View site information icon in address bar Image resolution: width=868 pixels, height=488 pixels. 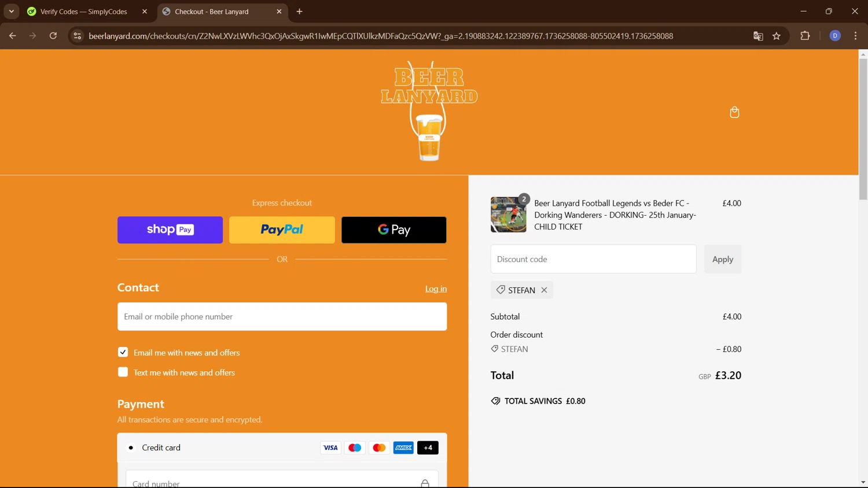tap(77, 36)
